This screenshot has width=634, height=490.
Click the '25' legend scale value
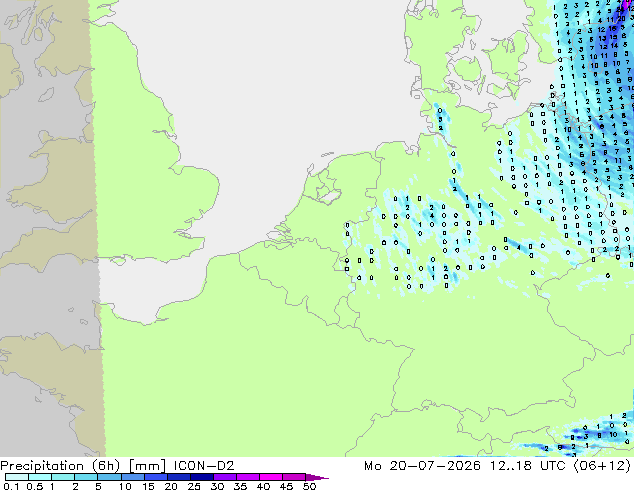(194, 486)
